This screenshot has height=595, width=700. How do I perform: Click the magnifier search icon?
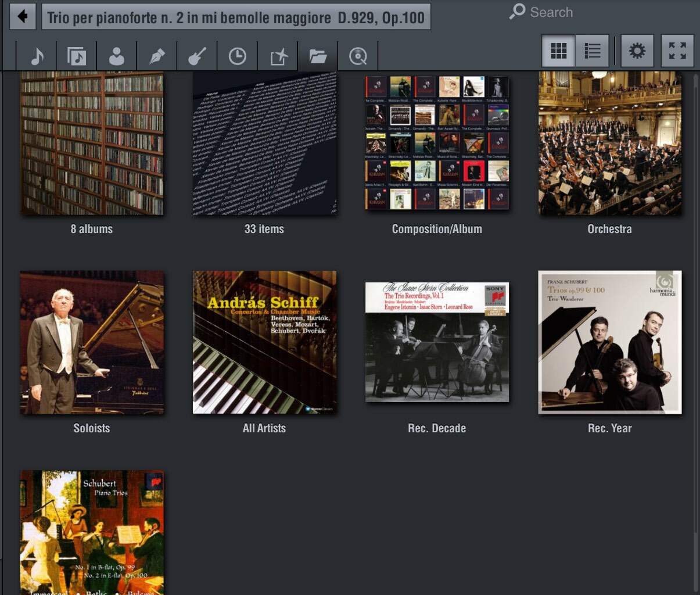pos(517,12)
